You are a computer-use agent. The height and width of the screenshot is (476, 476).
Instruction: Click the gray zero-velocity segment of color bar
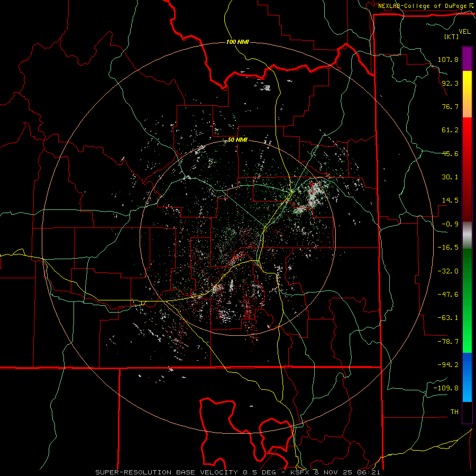467,234
